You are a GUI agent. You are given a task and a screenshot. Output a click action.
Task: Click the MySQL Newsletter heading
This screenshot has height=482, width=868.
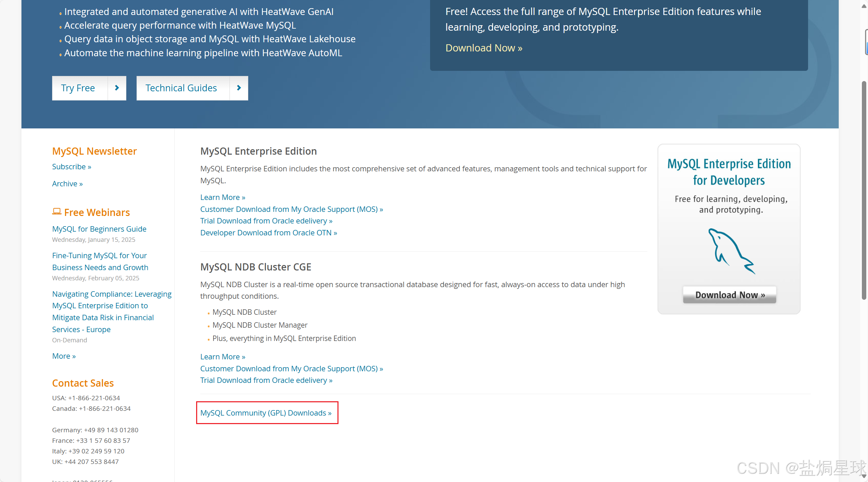click(94, 151)
